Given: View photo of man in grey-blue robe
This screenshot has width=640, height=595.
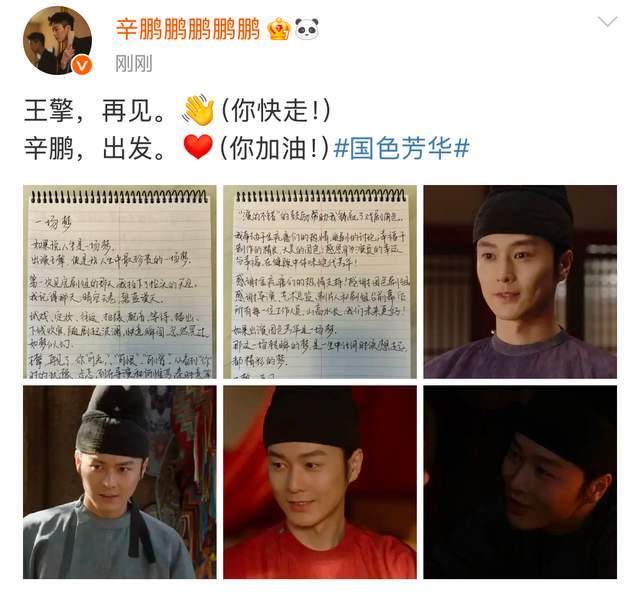Looking at the screenshot, I should click(120, 482).
